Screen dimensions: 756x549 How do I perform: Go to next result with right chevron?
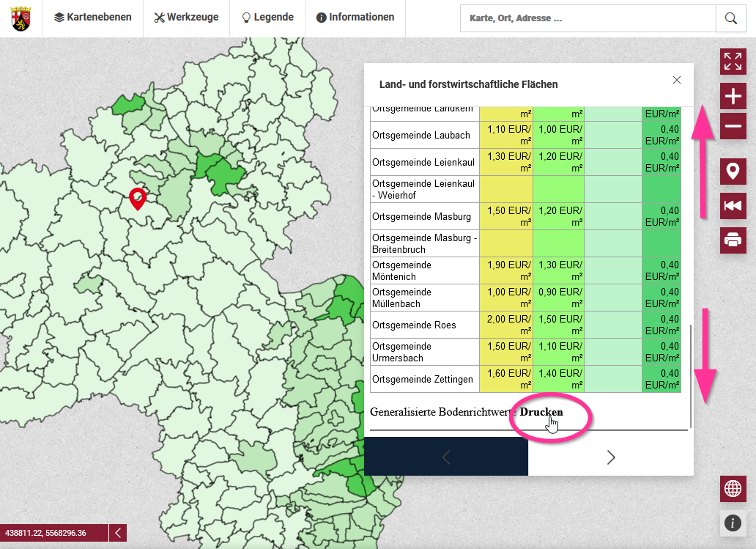click(x=611, y=457)
